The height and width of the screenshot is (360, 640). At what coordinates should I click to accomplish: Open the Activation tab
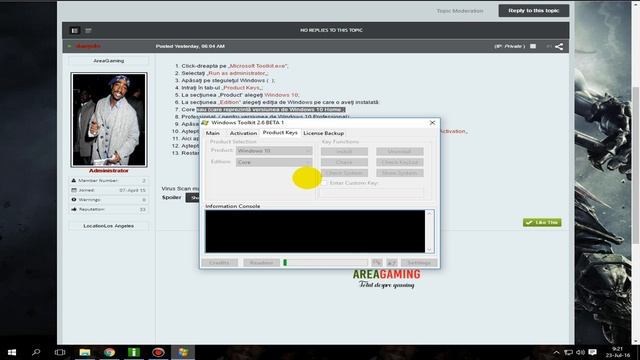pyautogui.click(x=243, y=133)
